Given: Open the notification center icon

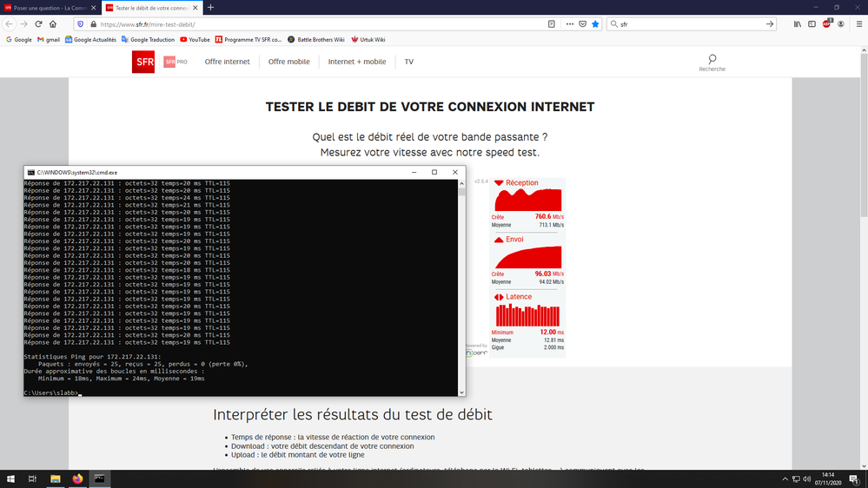Looking at the screenshot, I should click(x=854, y=479).
